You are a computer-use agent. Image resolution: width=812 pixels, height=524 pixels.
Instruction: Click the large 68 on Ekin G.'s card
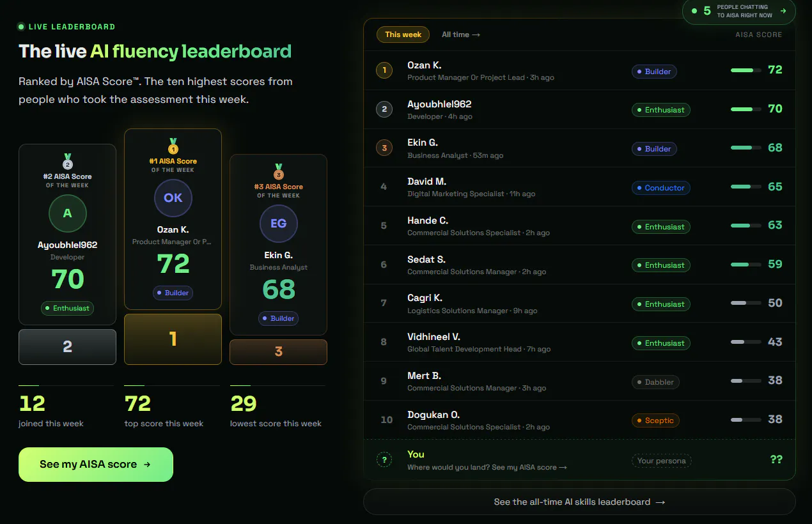point(279,290)
